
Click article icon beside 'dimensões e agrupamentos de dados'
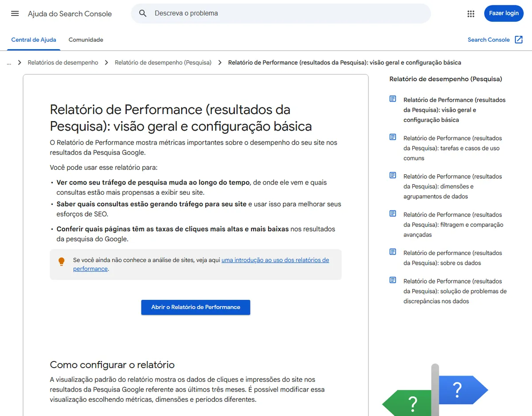pos(393,175)
